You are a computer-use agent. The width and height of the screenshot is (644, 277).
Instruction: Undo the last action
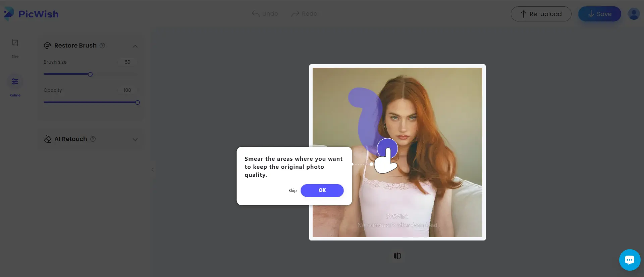click(265, 14)
